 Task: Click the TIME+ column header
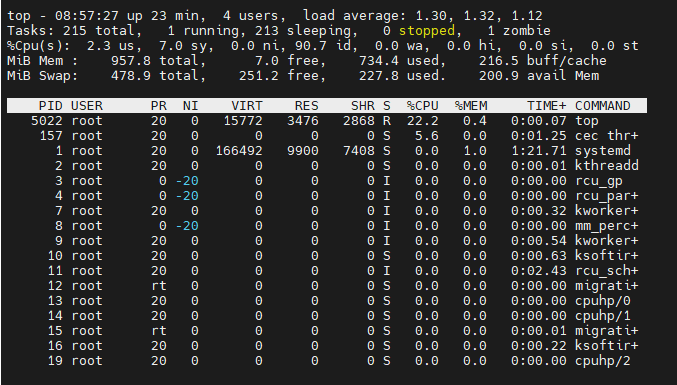(x=547, y=106)
